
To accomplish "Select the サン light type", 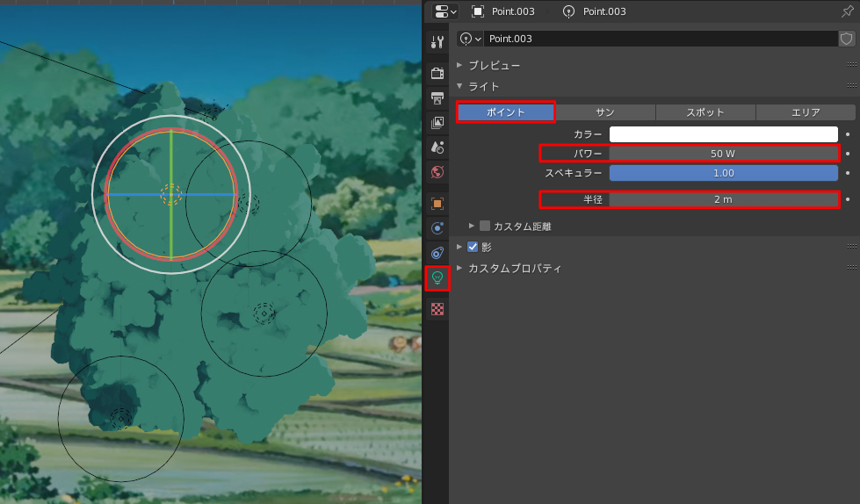I will pyautogui.click(x=605, y=112).
